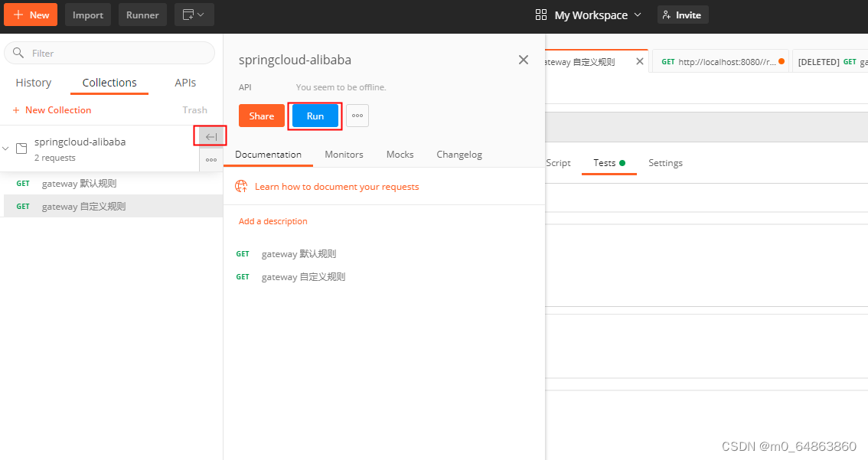Open the Changelog tab
This screenshot has height=460, width=868.
459,155
